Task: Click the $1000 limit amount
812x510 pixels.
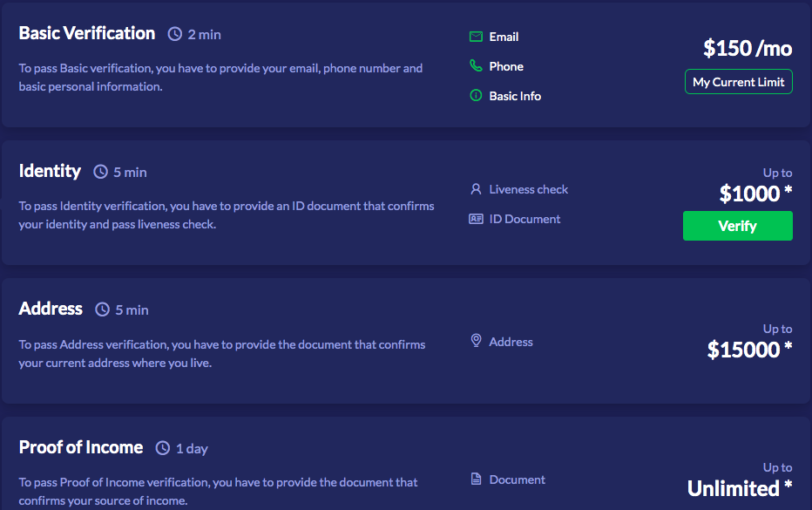Action: coord(749,194)
